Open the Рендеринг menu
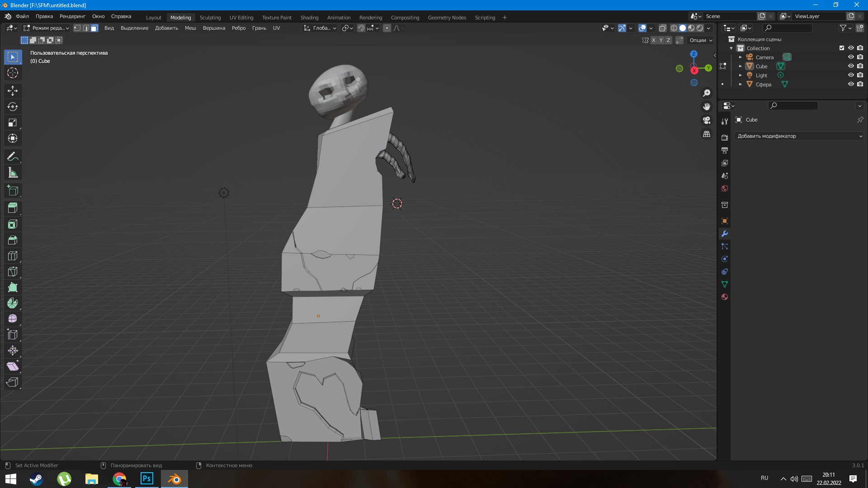This screenshot has width=868, height=488. [72, 16]
